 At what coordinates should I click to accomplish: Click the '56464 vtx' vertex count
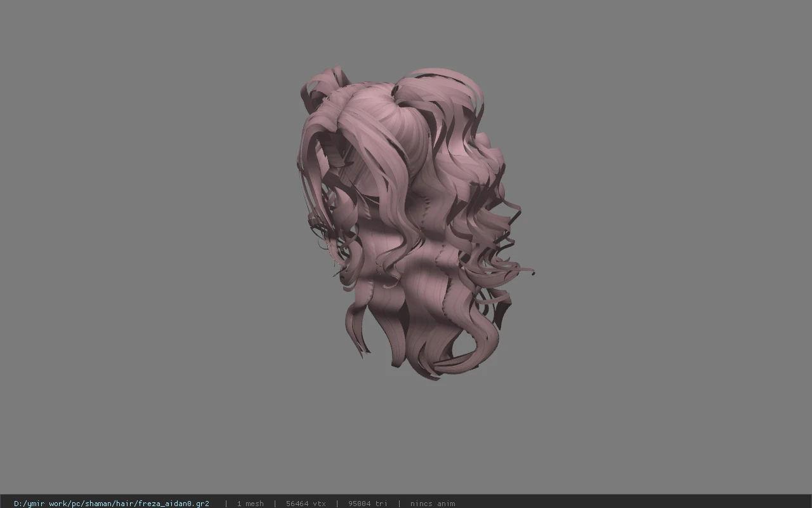pyautogui.click(x=306, y=504)
